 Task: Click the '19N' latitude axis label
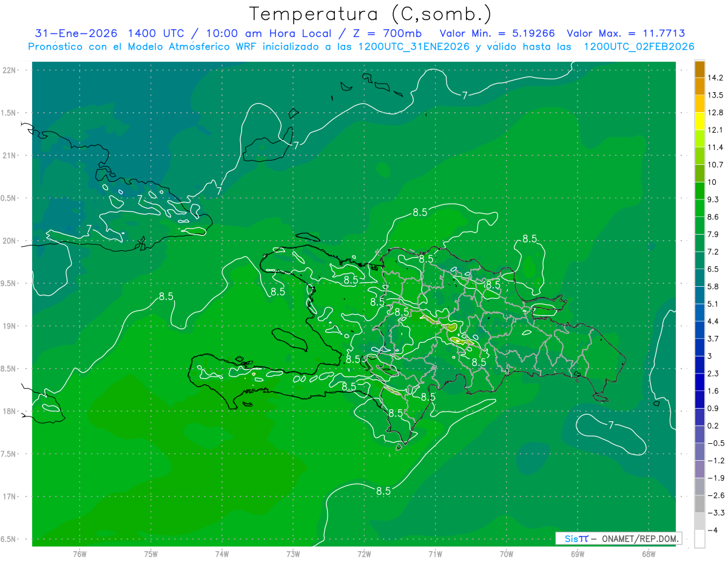[x=8, y=326]
